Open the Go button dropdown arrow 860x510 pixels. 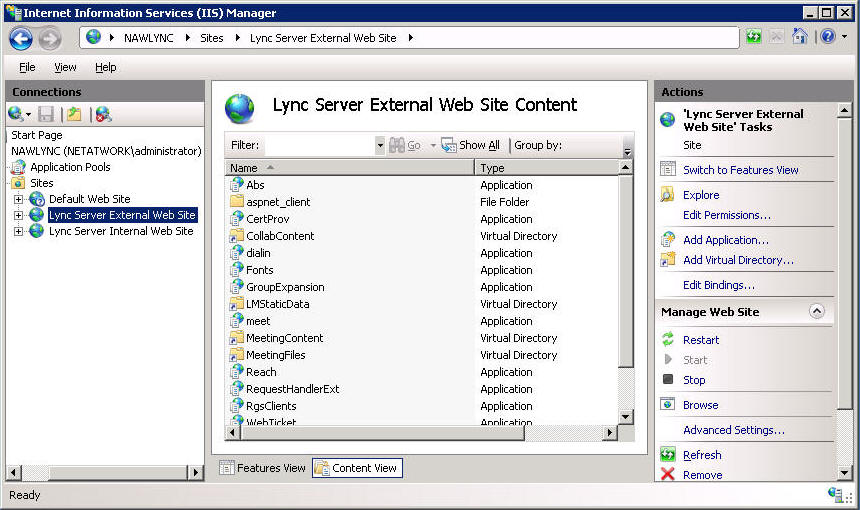click(433, 146)
